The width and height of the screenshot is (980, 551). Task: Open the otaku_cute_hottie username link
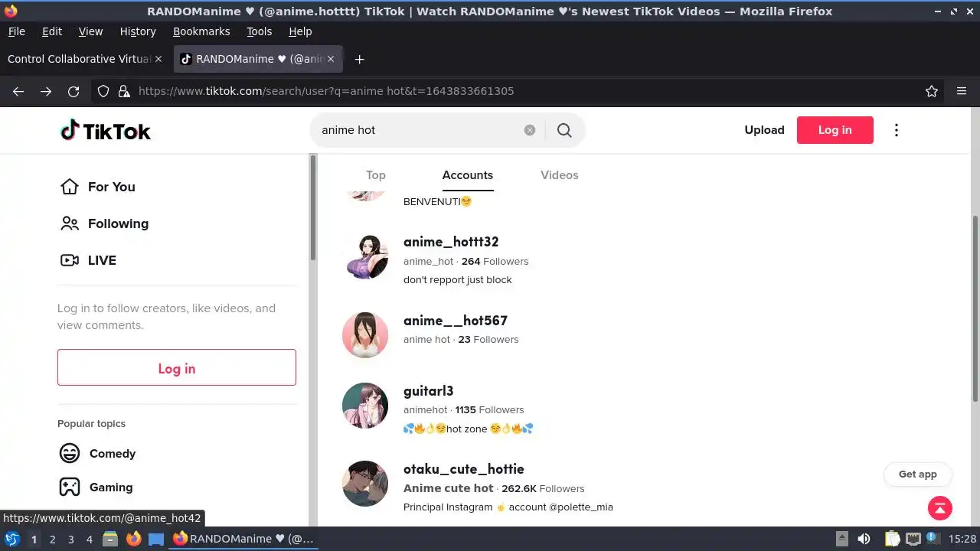point(464,469)
